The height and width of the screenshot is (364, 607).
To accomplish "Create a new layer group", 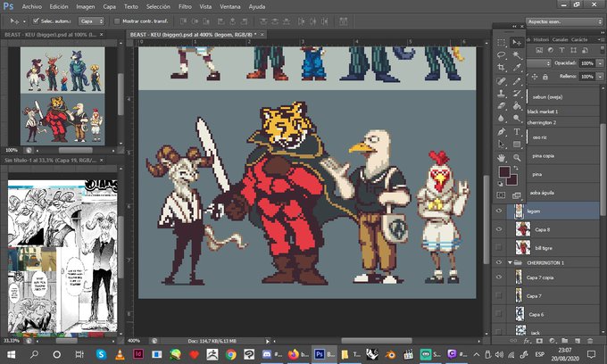I will [x=565, y=341].
